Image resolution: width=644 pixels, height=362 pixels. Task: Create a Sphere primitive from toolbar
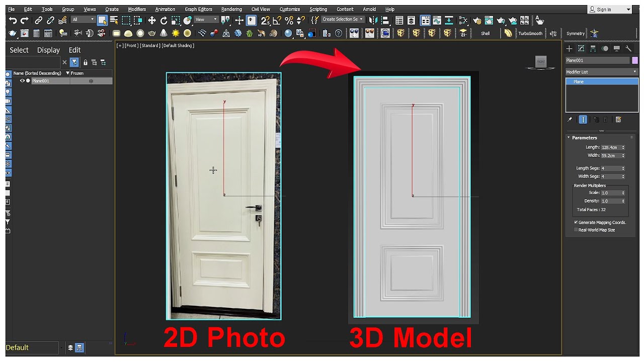coord(140,33)
